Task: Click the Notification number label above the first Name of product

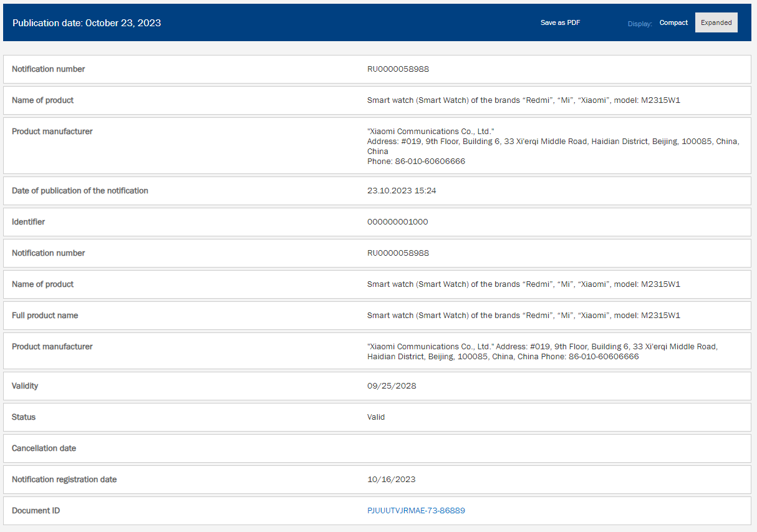Action: click(x=48, y=69)
